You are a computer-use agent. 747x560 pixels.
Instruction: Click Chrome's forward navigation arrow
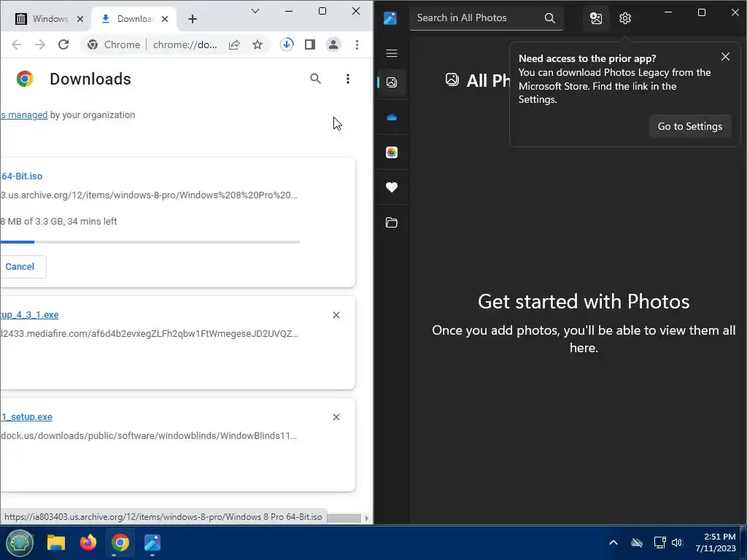tap(40, 44)
